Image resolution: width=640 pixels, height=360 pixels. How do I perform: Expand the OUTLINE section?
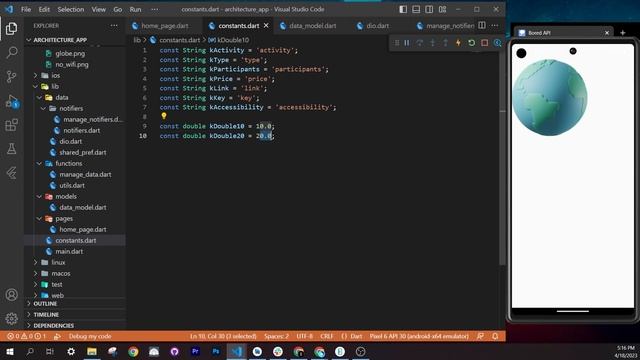click(45, 304)
